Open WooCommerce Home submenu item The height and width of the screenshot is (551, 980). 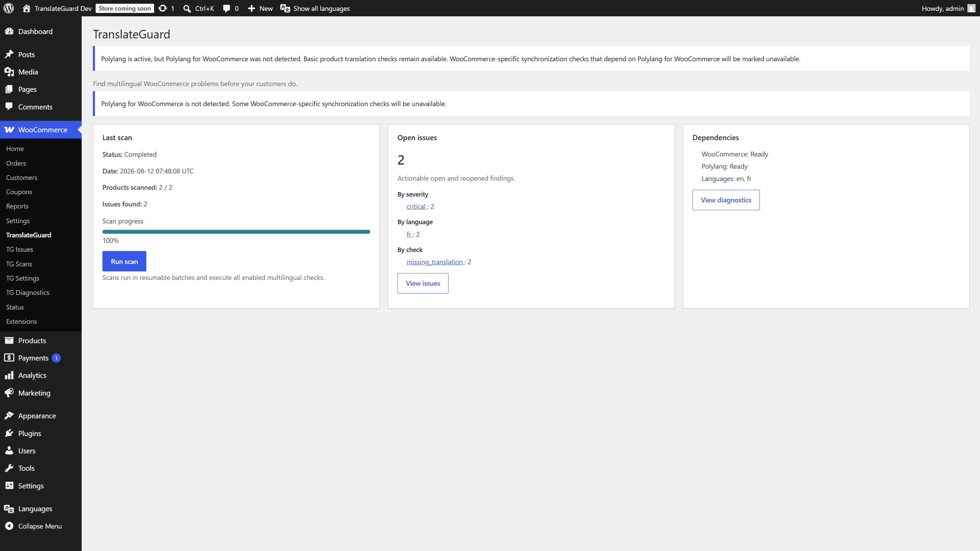15,149
